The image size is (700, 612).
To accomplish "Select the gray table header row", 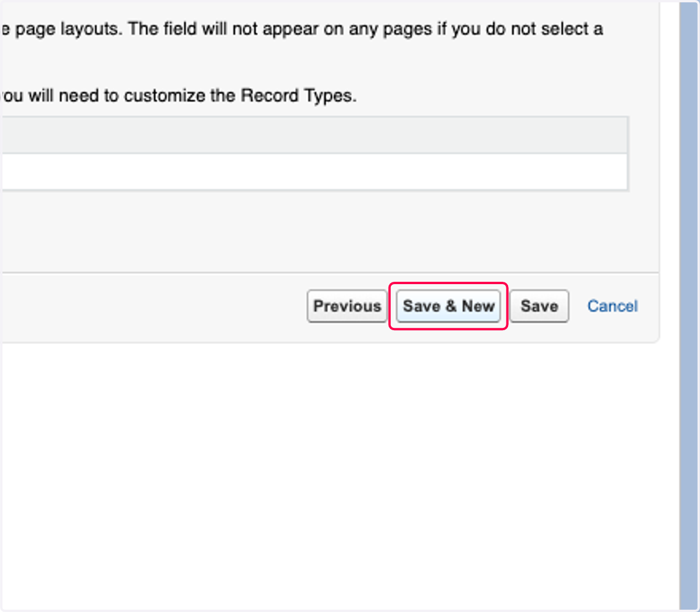I will click(x=314, y=135).
